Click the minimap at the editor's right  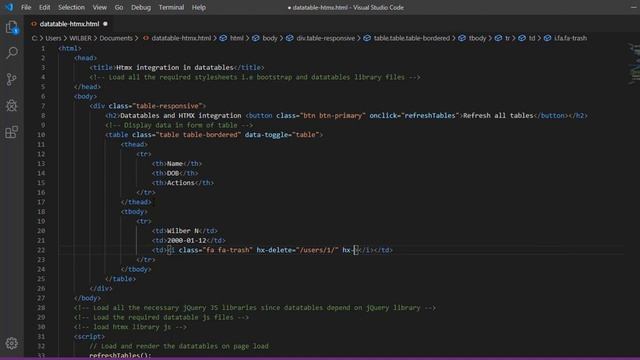point(633,63)
